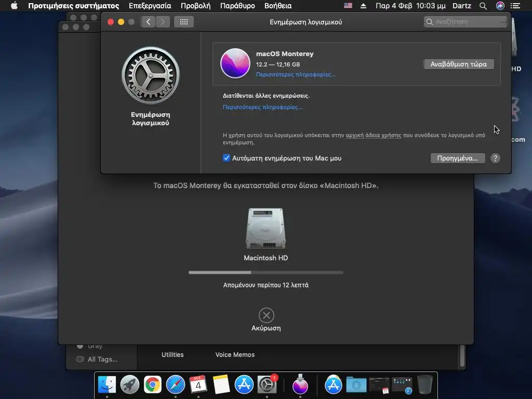532x399 pixels.
Task: Click the preferences search field
Action: (x=465, y=22)
